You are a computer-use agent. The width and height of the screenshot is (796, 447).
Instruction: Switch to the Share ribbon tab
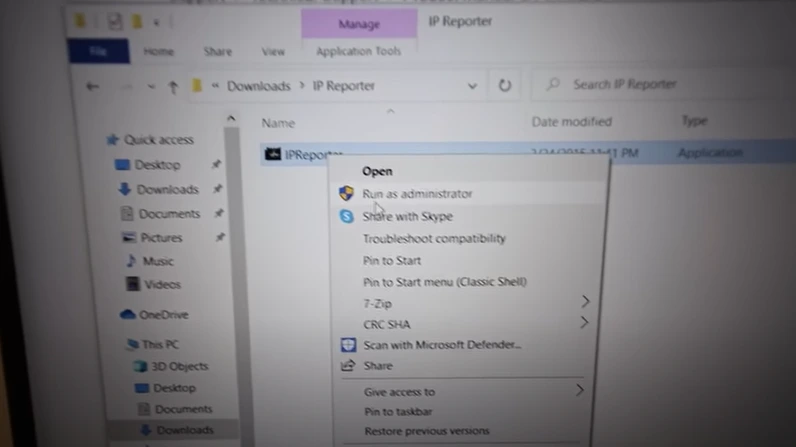click(x=218, y=51)
